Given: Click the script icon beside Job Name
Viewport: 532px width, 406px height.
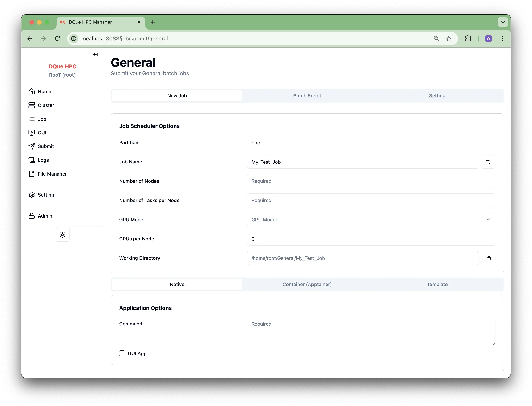Looking at the screenshot, I should [488, 162].
